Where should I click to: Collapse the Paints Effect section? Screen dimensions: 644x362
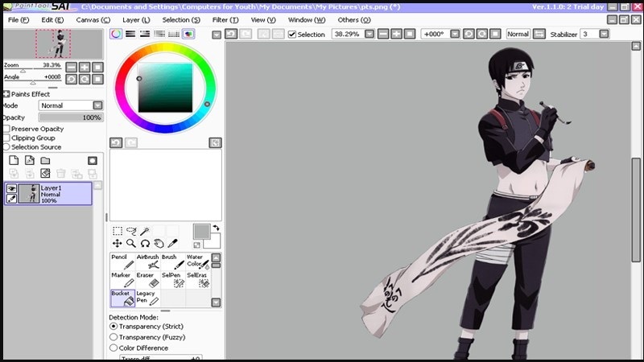click(6, 94)
